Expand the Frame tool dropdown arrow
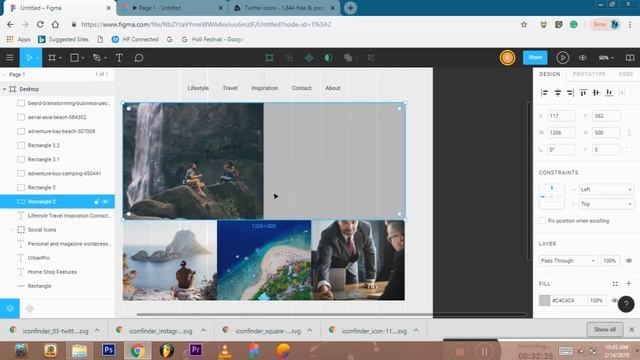Image resolution: width=640 pixels, height=360 pixels. [x=60, y=58]
